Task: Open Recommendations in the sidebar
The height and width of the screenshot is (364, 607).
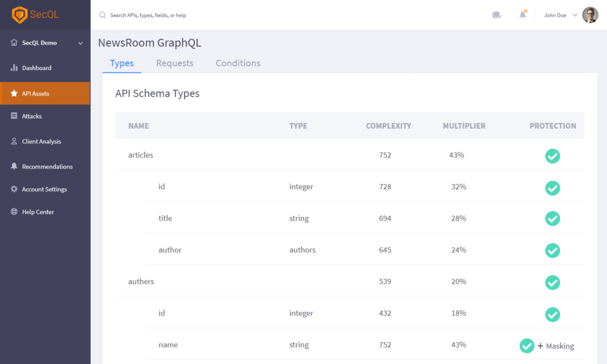Action: pos(47,167)
